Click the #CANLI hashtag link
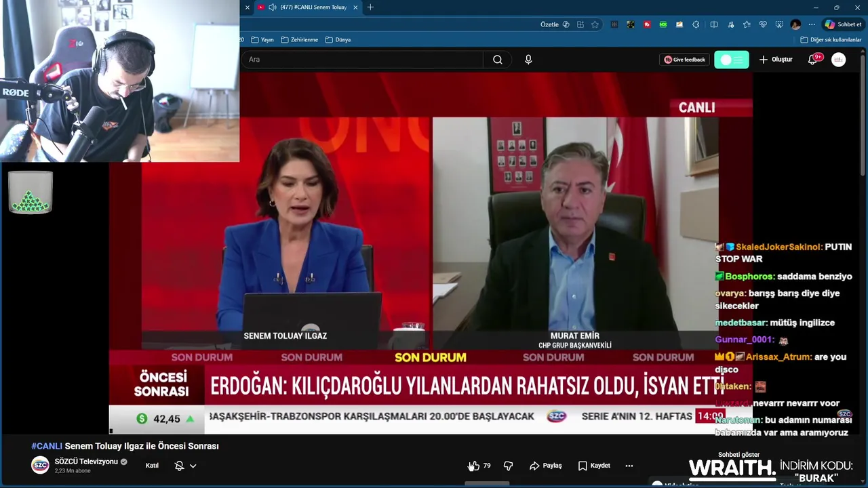868x488 pixels. click(47, 446)
